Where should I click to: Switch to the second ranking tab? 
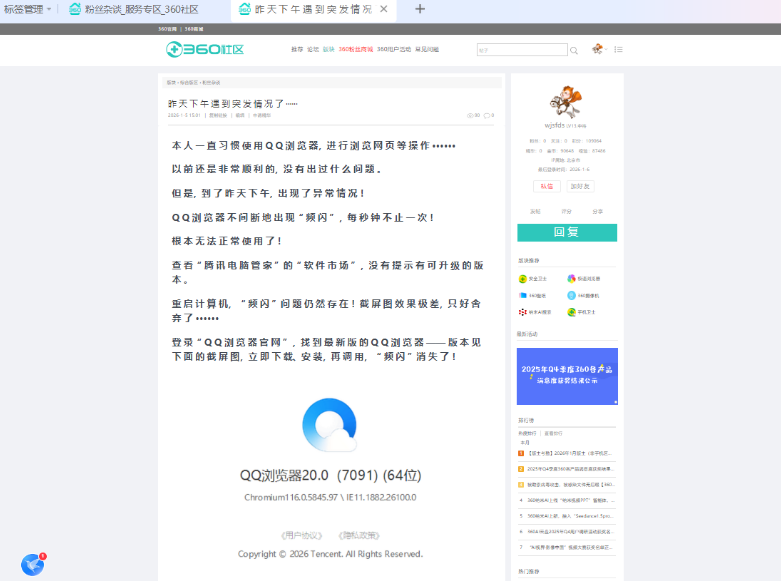pyautogui.click(x=553, y=434)
